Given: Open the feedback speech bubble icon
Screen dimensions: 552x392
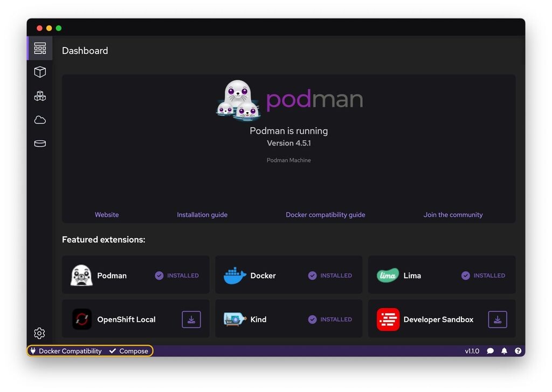Looking at the screenshot, I should coord(491,351).
